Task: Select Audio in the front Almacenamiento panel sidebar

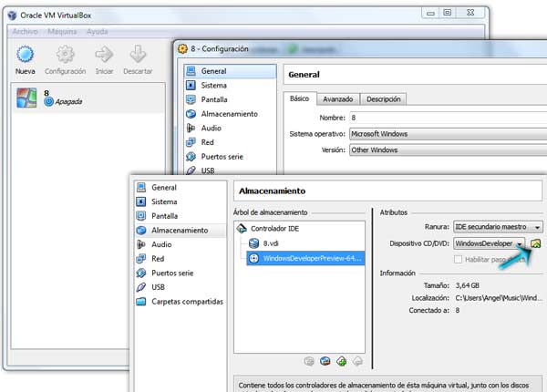Action: pos(181,245)
